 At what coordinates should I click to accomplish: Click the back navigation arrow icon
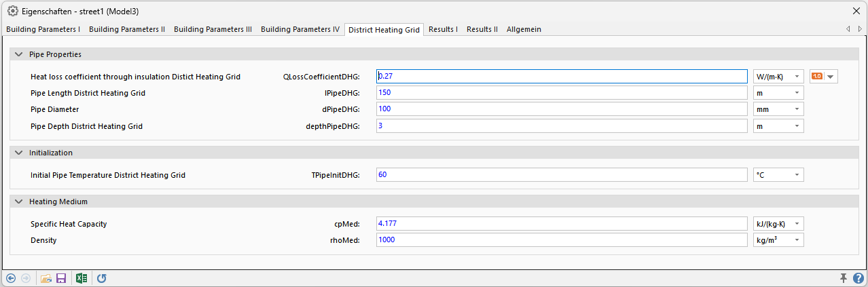(x=11, y=278)
